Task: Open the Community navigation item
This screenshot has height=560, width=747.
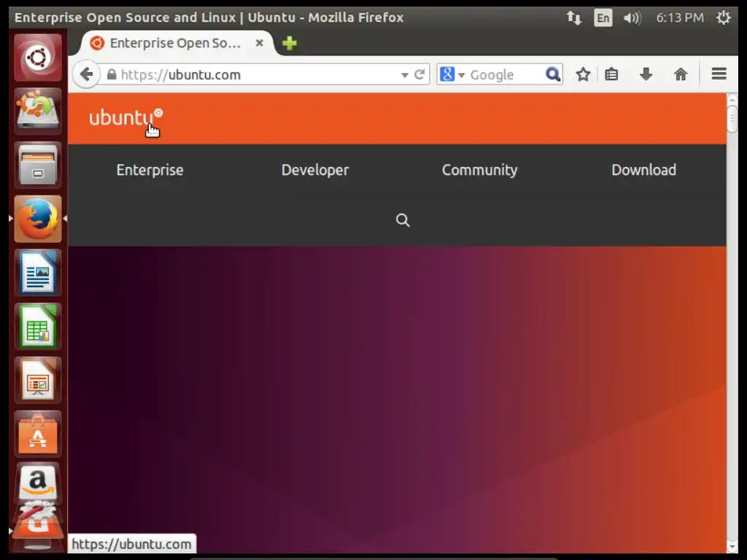Action: pos(480,170)
